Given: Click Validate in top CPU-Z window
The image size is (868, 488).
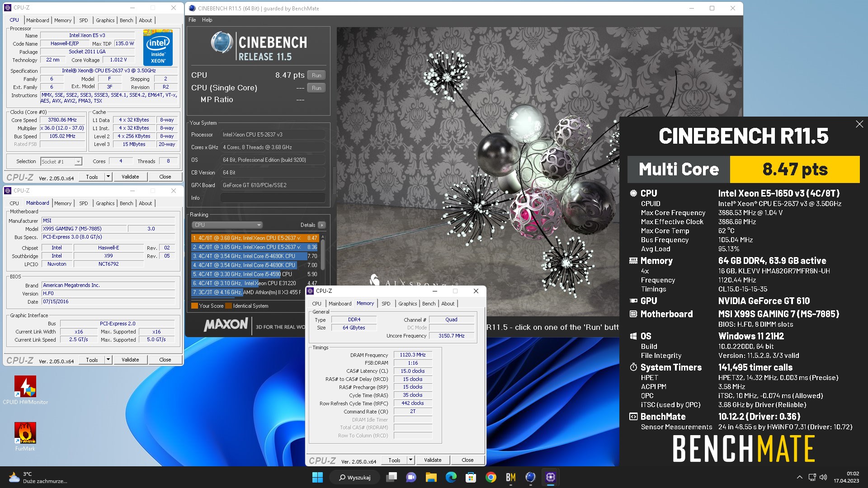Looking at the screenshot, I should pyautogui.click(x=130, y=177).
